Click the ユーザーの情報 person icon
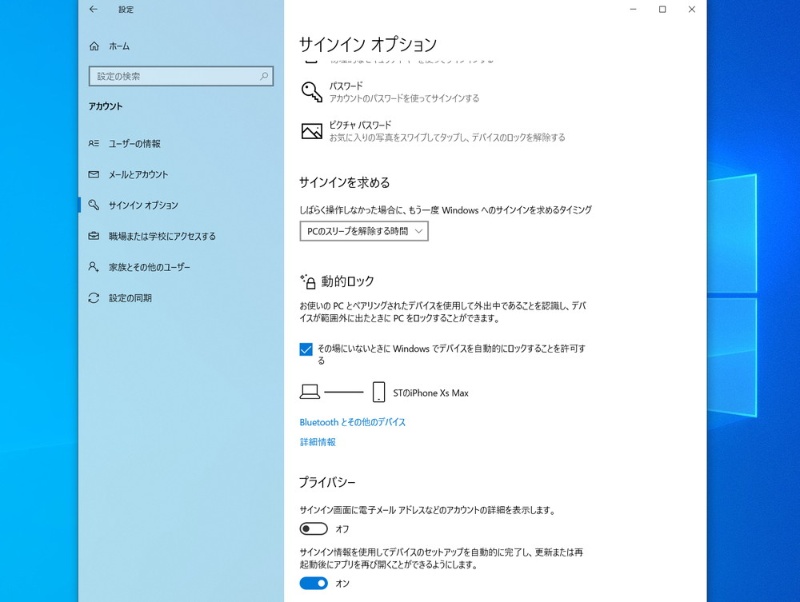Viewport: 800px width, 602px height. 93,144
